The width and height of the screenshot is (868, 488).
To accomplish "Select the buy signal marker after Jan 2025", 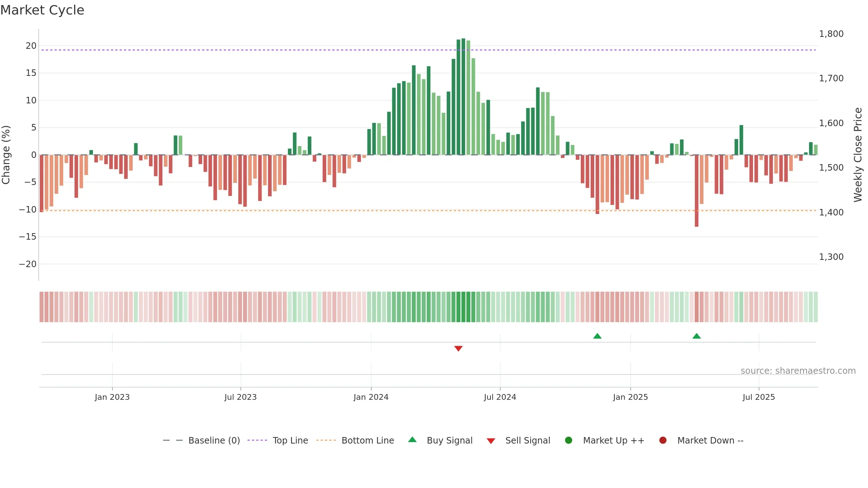I will coord(697,336).
